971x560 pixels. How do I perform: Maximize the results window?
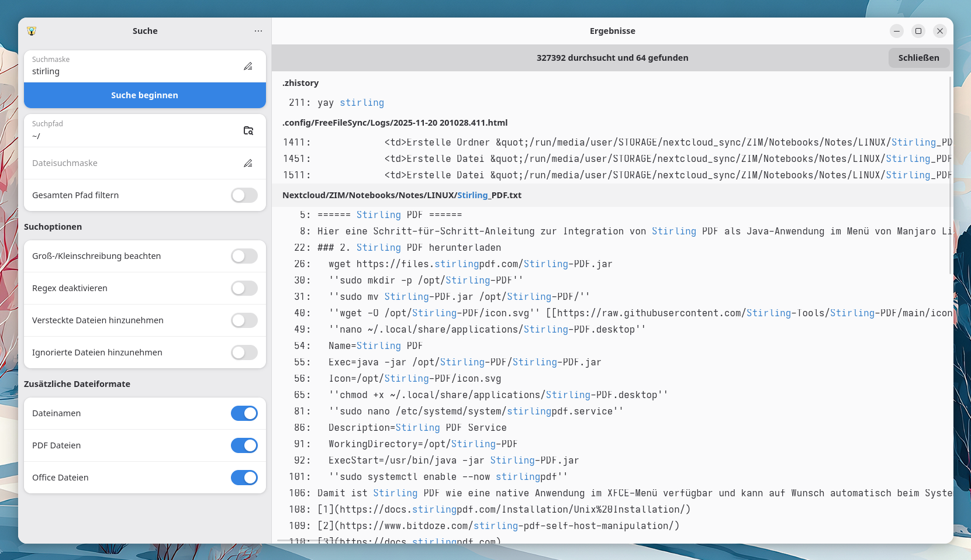click(x=918, y=31)
